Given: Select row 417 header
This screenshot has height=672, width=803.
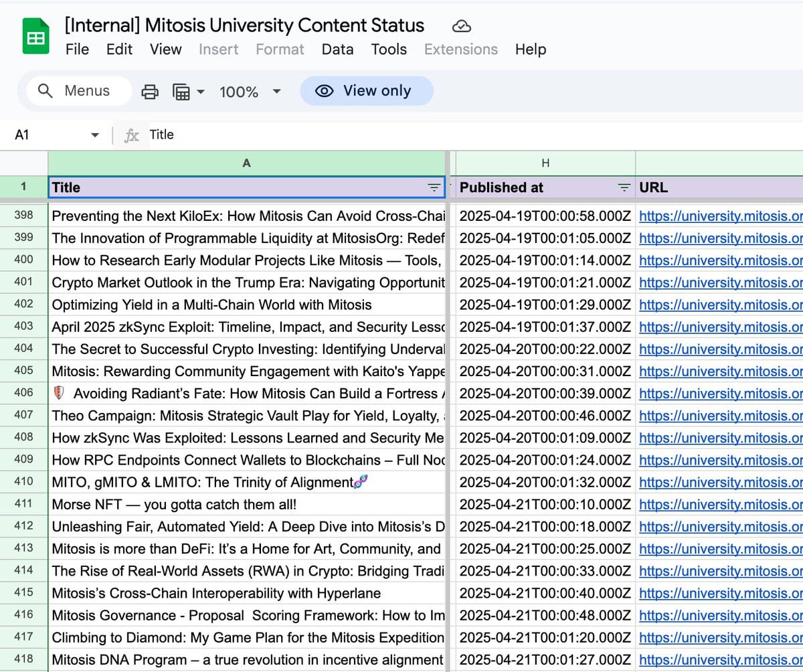Looking at the screenshot, I should coord(23,637).
